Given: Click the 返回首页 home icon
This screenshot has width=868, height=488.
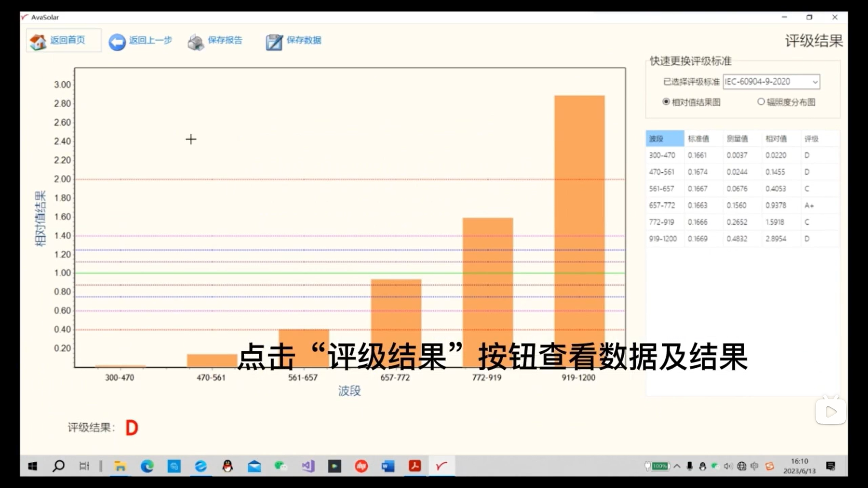Looking at the screenshot, I should (x=38, y=41).
